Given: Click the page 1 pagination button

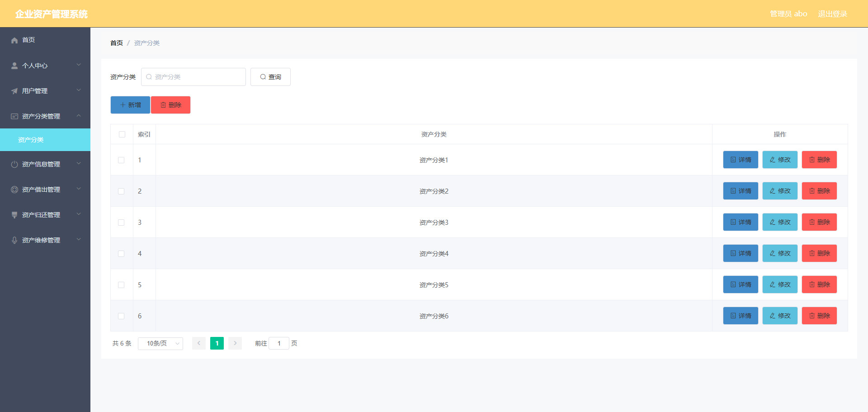Looking at the screenshot, I should coord(217,343).
